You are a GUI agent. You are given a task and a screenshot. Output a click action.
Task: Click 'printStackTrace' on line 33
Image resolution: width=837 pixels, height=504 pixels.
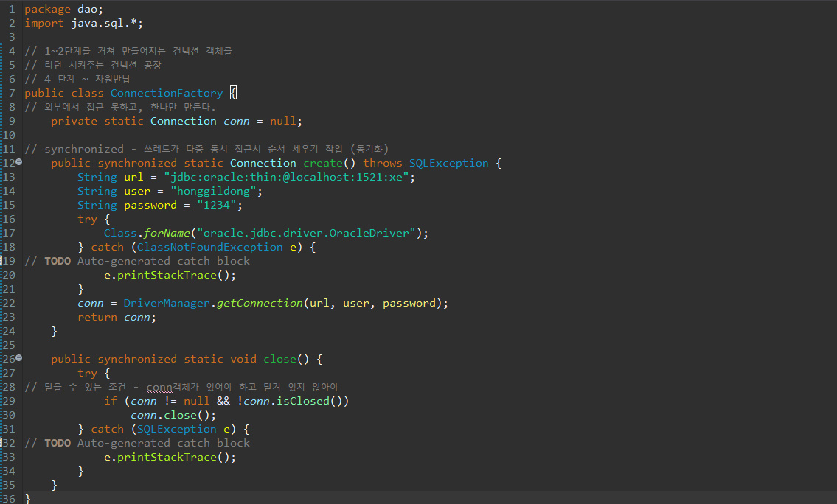(x=167, y=457)
